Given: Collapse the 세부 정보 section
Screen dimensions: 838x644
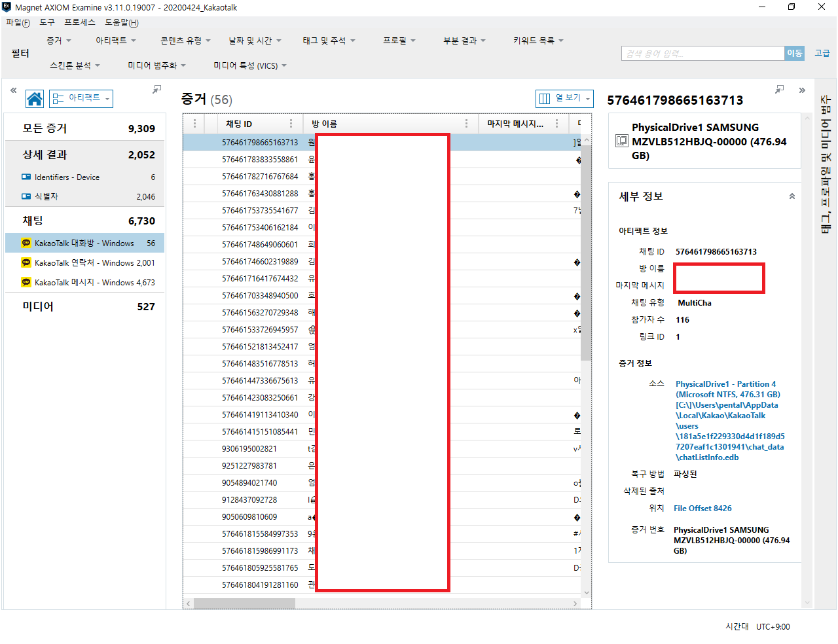Looking at the screenshot, I should coord(792,196).
